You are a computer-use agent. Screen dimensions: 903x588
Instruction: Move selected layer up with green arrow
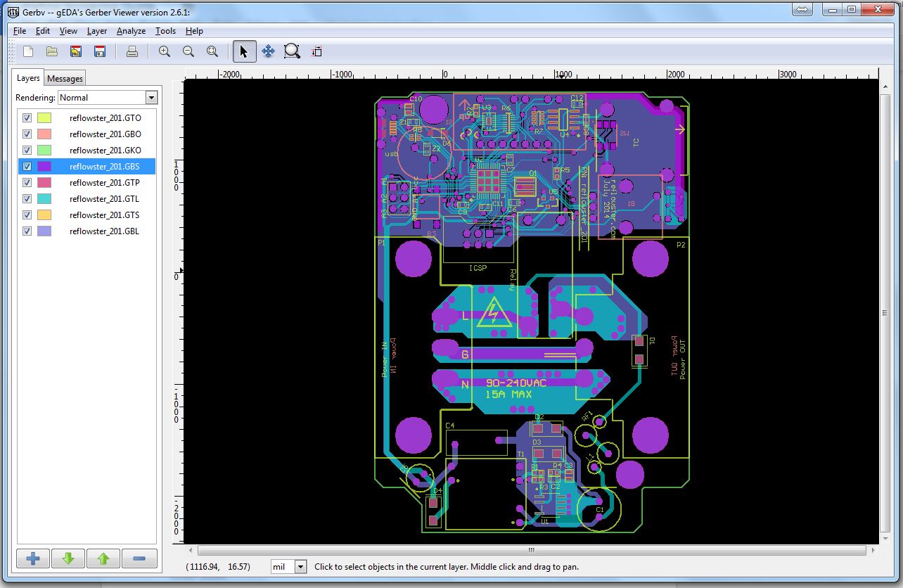103,559
